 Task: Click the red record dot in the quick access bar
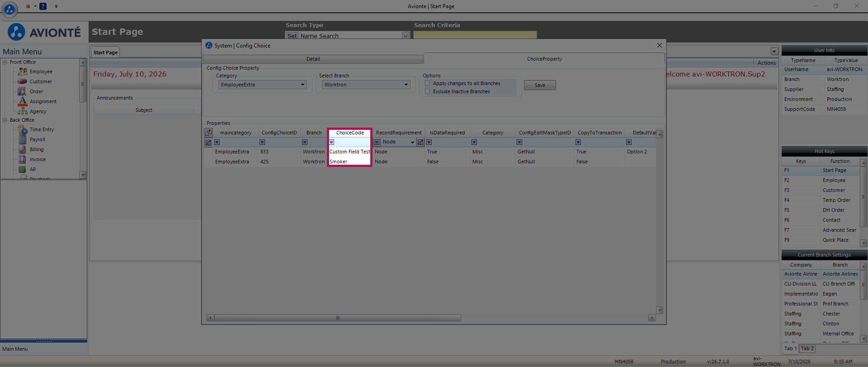[28, 6]
